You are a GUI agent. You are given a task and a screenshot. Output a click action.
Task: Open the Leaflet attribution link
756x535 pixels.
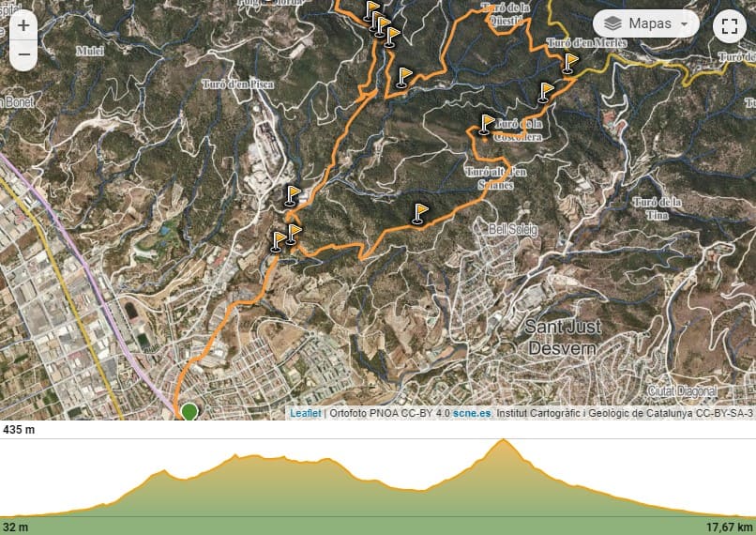(305, 413)
